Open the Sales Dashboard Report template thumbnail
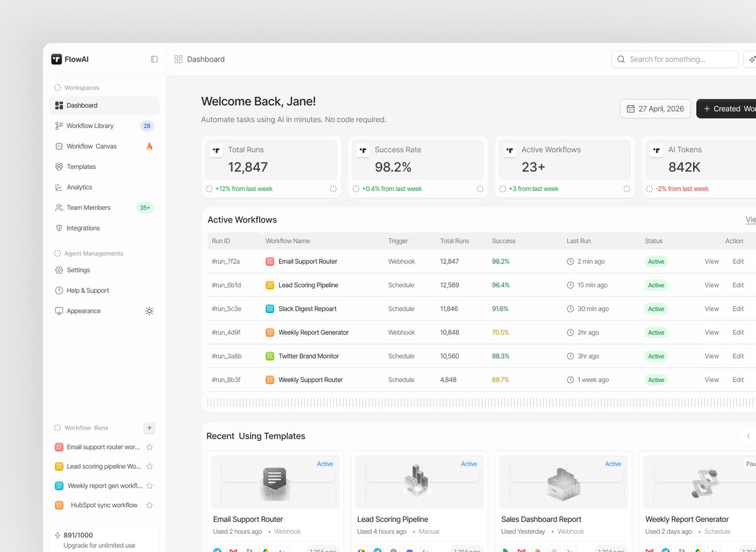 point(563,482)
